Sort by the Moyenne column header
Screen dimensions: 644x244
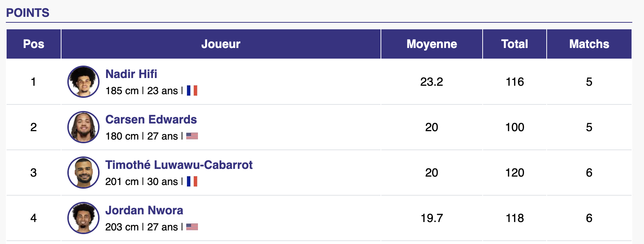coord(431,44)
